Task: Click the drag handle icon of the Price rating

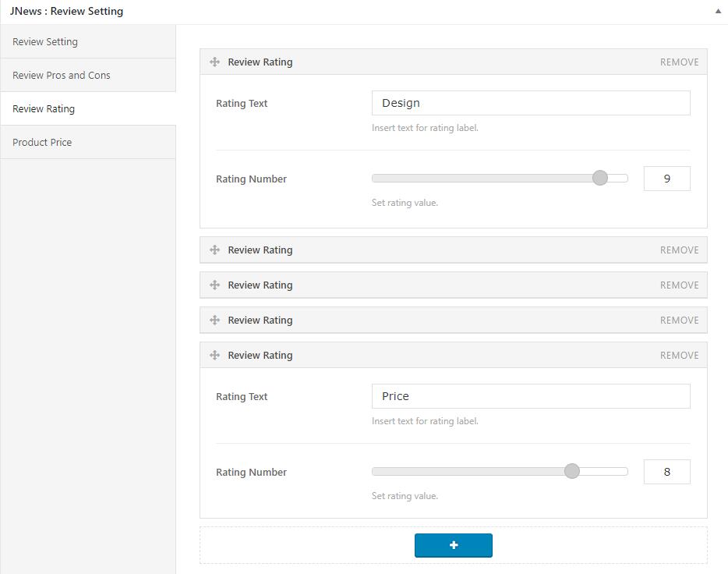Action: point(214,356)
